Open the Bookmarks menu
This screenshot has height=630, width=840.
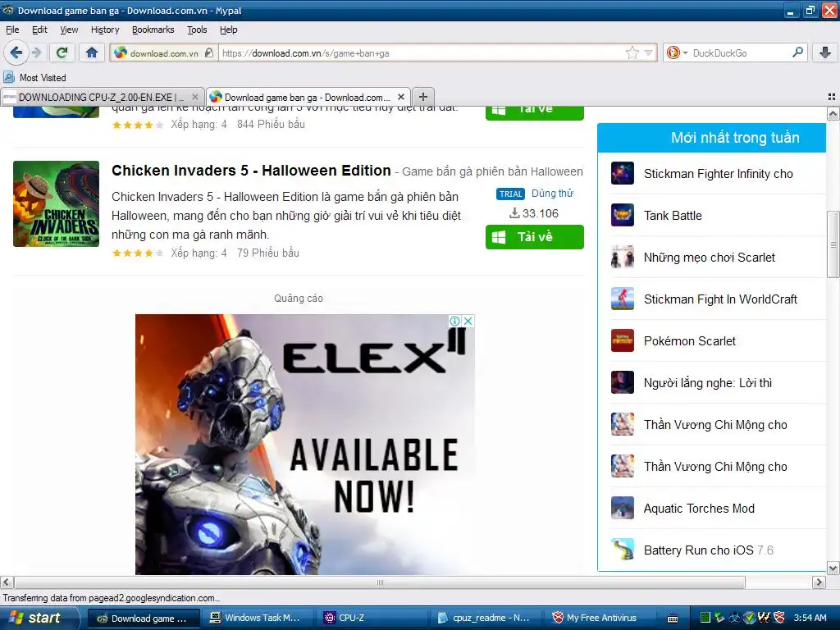click(x=153, y=30)
